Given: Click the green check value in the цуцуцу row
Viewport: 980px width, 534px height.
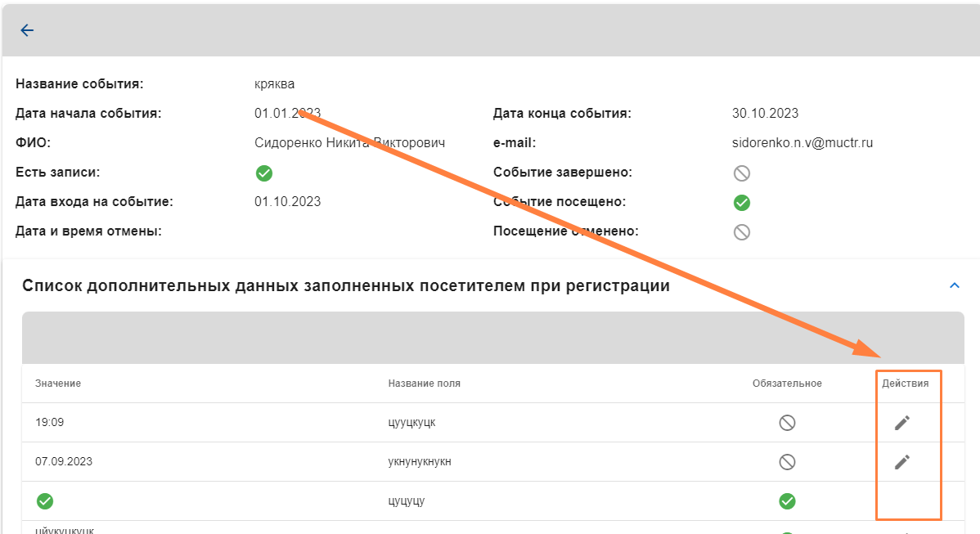Looking at the screenshot, I should click(x=45, y=501).
